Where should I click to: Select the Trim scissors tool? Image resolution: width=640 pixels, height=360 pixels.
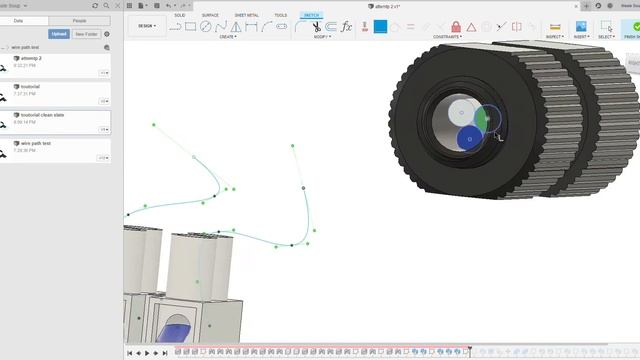pos(316,27)
